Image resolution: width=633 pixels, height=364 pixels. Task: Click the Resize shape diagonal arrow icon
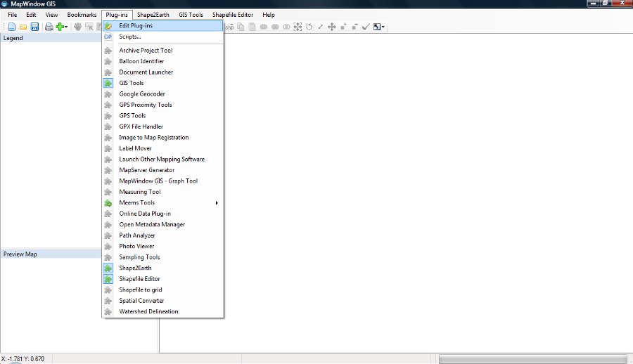coord(321,27)
